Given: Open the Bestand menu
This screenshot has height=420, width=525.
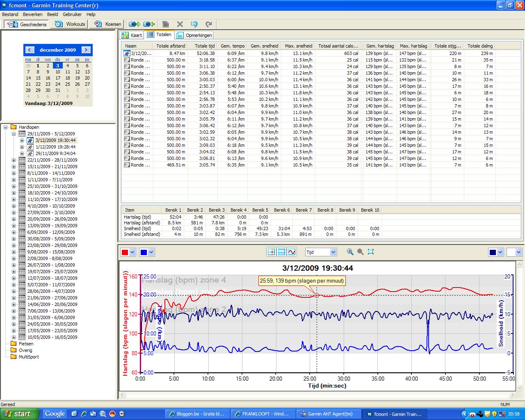Looking at the screenshot, I should click(x=10, y=14).
